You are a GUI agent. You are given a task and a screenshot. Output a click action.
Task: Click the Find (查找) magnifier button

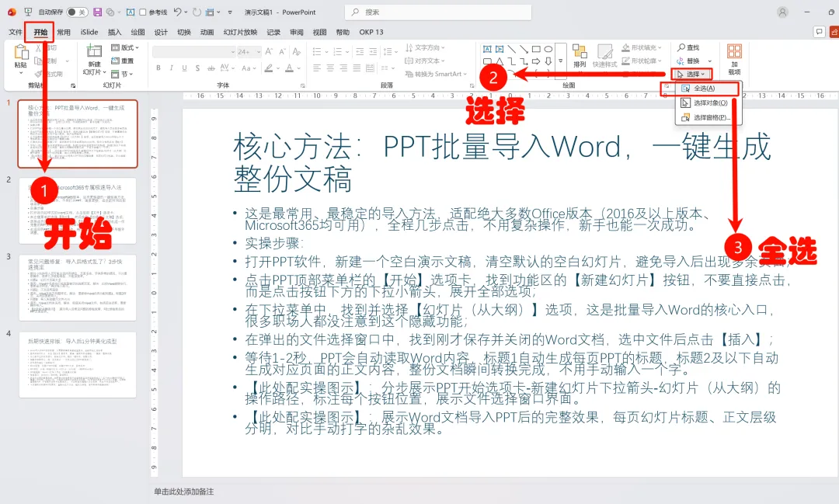688,47
